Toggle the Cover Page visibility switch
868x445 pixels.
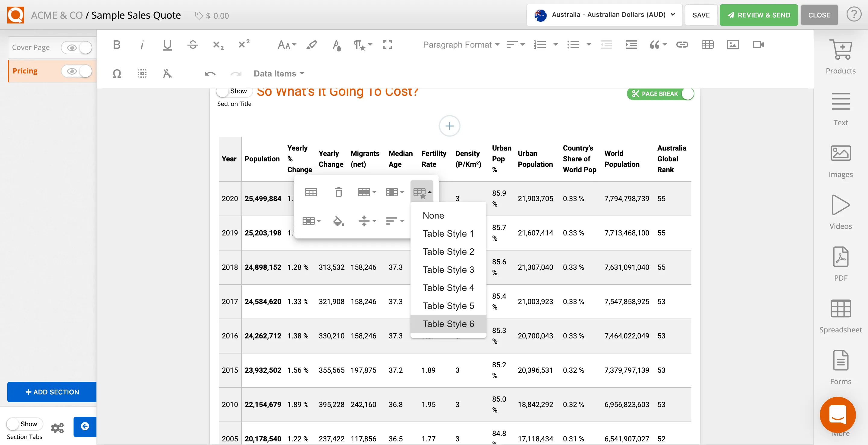coord(77,48)
